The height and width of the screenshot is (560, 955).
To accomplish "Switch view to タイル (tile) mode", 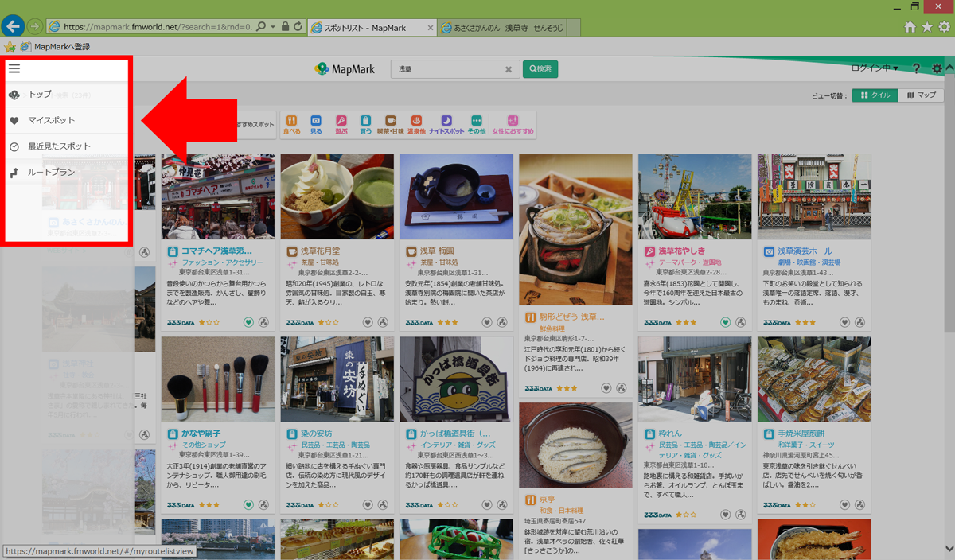I will [x=875, y=95].
